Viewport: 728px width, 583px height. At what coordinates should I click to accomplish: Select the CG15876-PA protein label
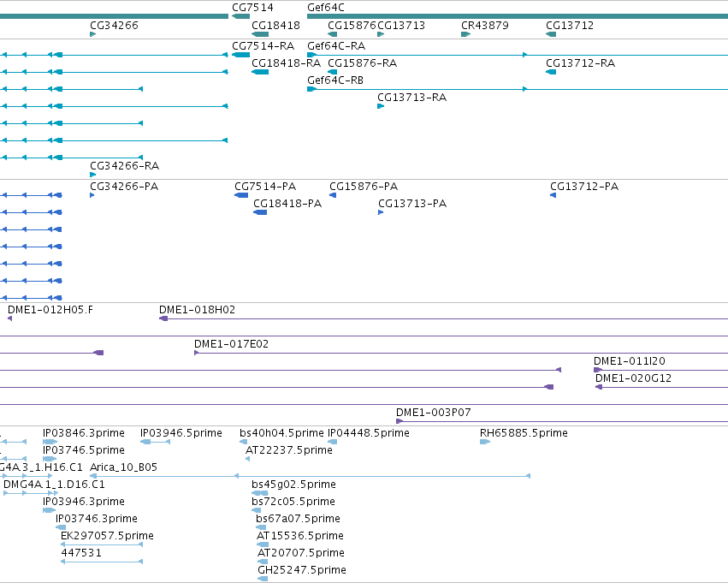pyautogui.click(x=364, y=187)
